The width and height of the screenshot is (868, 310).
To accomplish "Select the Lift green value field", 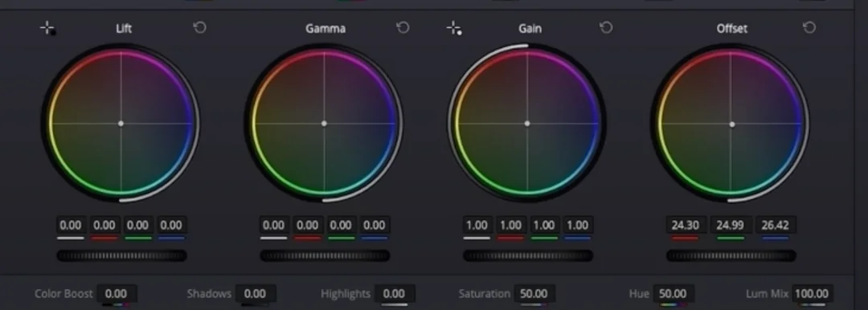I will pyautogui.click(x=138, y=226).
